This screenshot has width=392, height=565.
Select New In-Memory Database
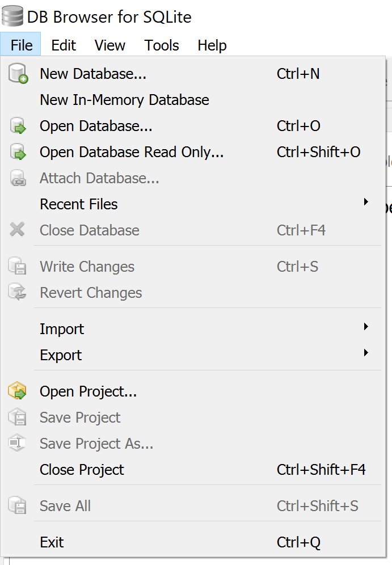[x=124, y=99]
